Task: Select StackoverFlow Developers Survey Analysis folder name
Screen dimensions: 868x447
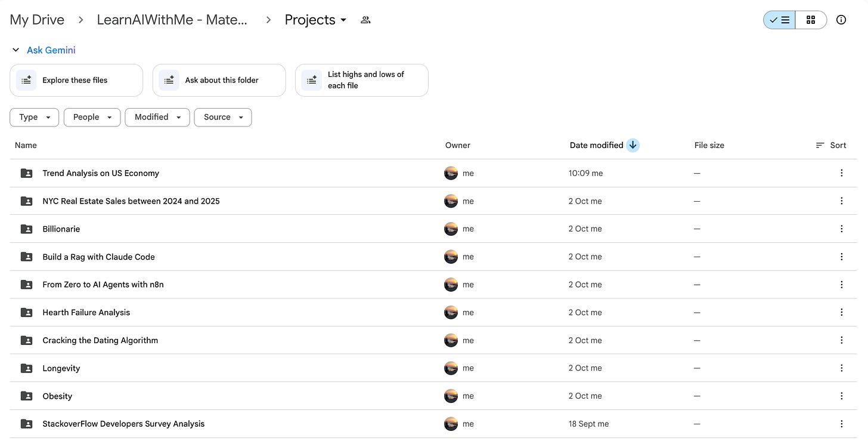Action: click(123, 424)
